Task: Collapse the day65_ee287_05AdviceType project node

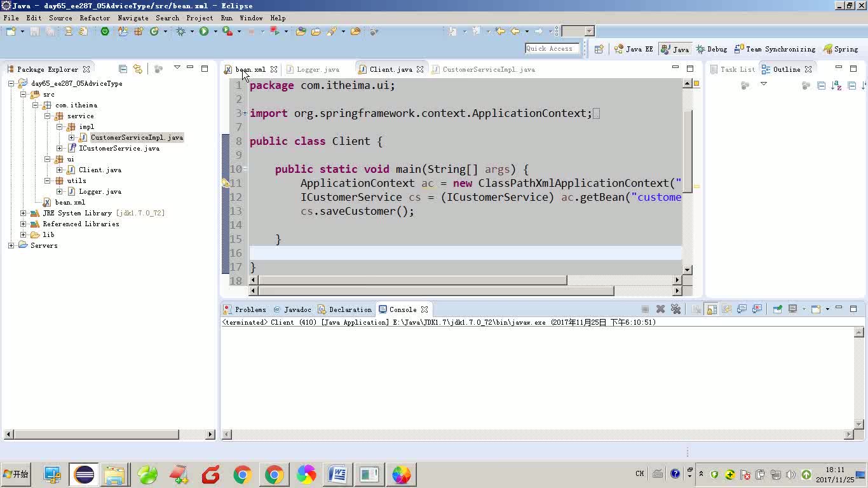Action: tap(11, 83)
